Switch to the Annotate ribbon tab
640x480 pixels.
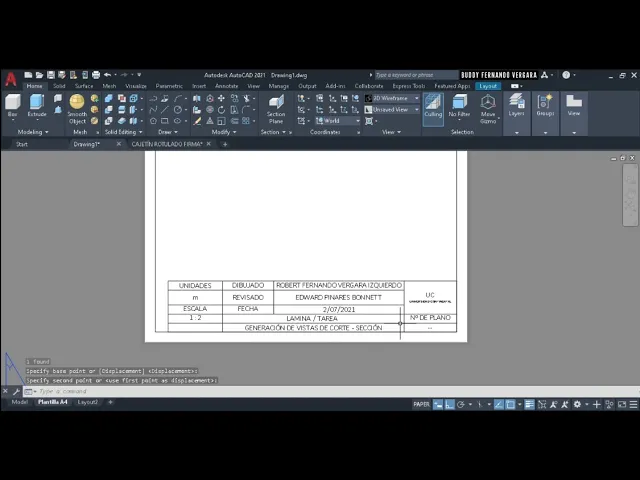[227, 86]
